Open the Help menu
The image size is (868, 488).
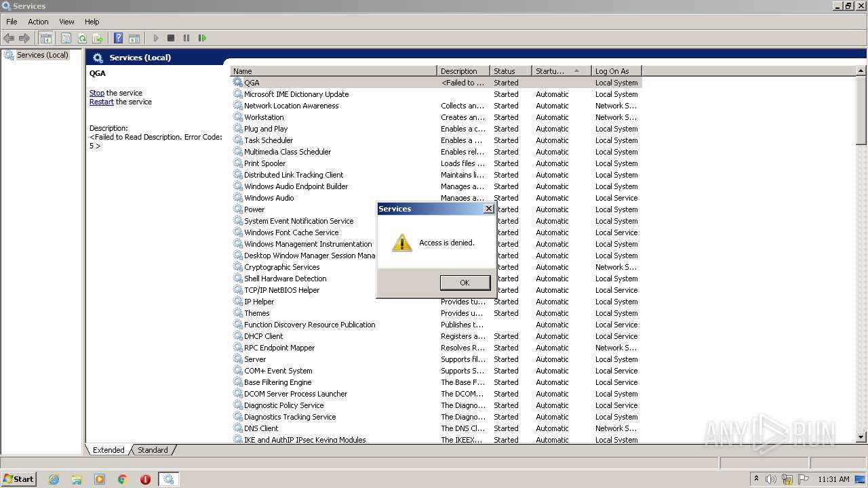coord(92,22)
